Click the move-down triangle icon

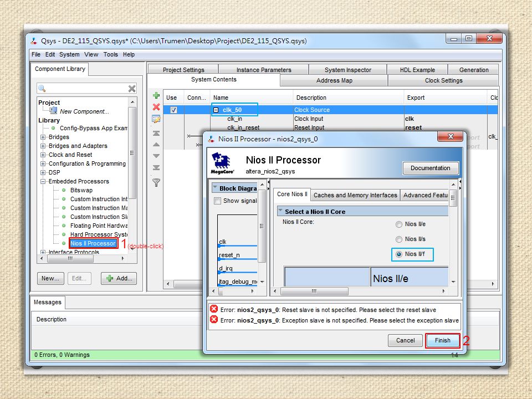156,156
